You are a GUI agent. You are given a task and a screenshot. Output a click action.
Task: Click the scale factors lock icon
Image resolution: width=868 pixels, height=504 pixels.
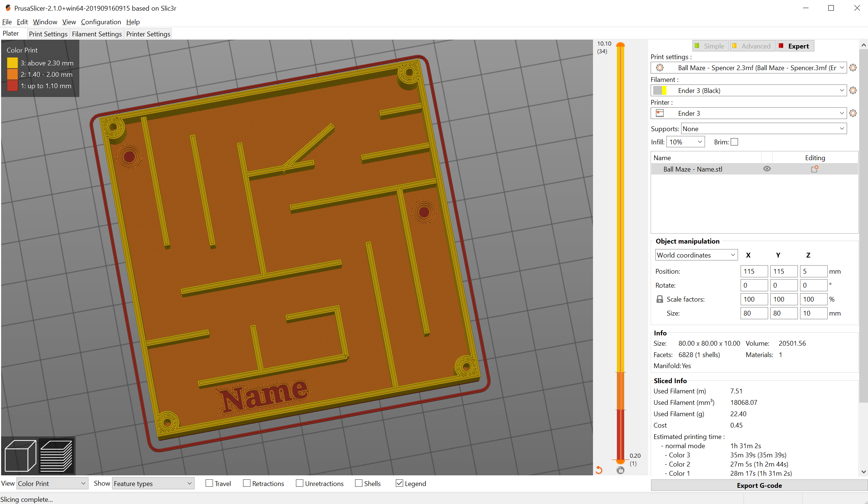coord(659,299)
